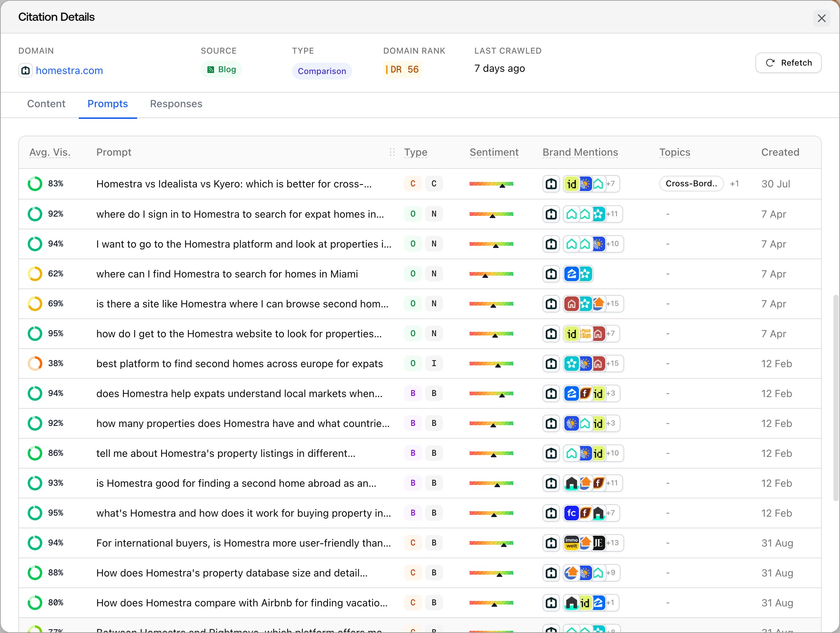This screenshot has height=633, width=840.
Task: Expand the +11 brand mentions in 'where do I sign in' row
Action: tap(612, 214)
